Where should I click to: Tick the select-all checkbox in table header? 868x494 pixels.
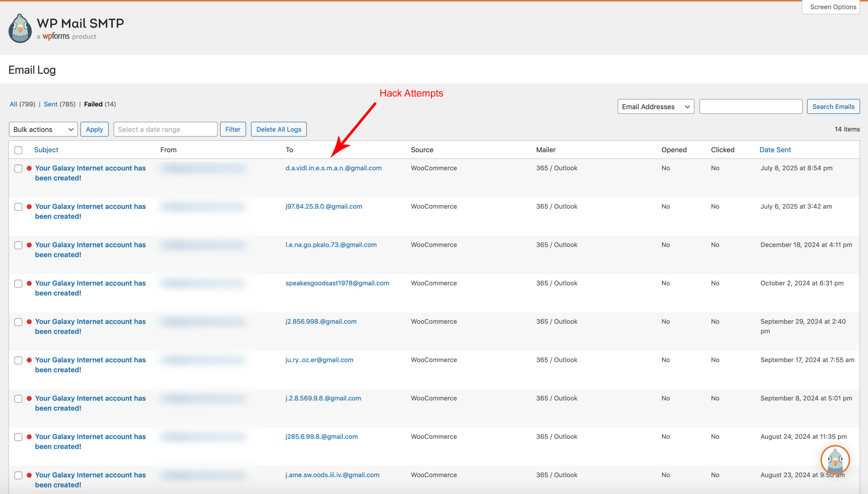coord(18,150)
